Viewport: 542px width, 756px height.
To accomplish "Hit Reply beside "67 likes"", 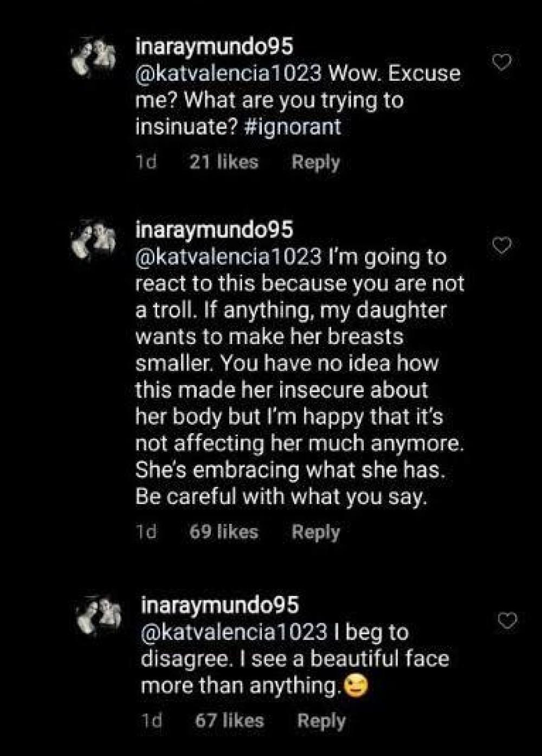I will point(321,721).
